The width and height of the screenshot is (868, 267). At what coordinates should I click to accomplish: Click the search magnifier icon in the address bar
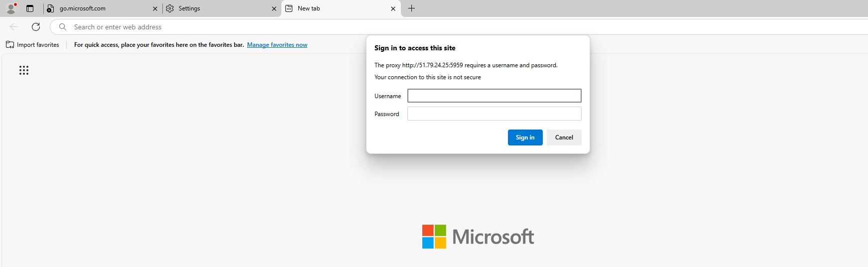tap(63, 27)
